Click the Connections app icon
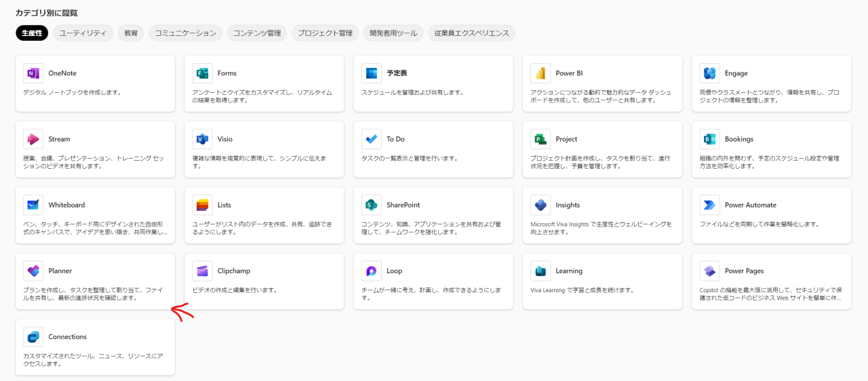This screenshot has width=868, height=381. point(33,336)
